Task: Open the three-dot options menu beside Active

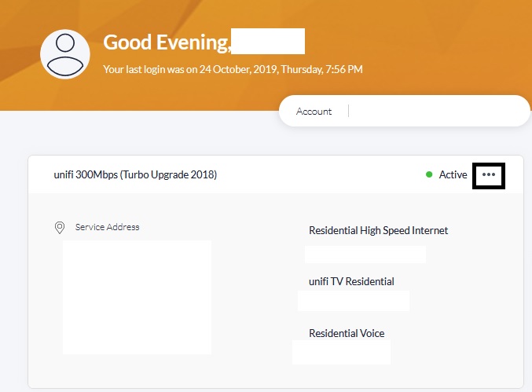Action: coord(489,174)
